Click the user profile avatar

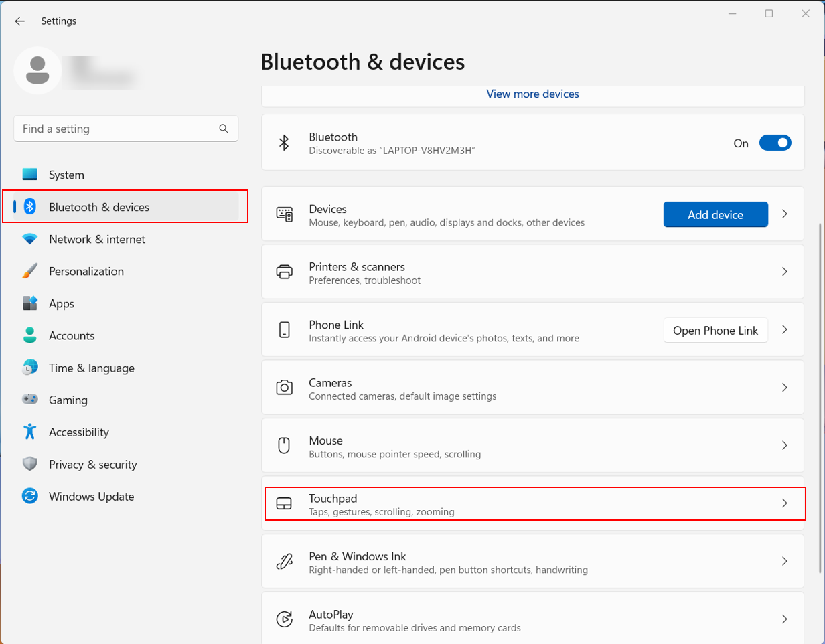pos(37,70)
